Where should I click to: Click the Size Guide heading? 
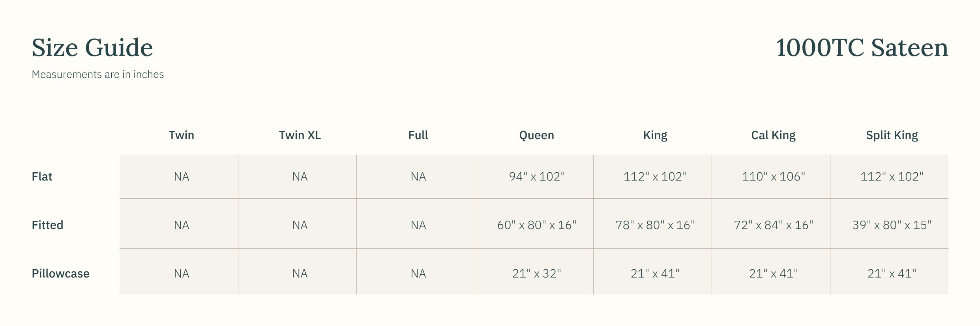(92, 48)
